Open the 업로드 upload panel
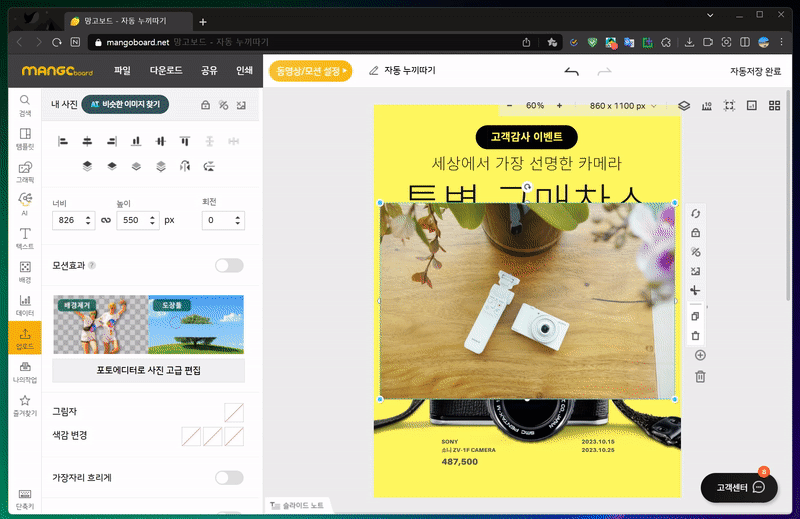The width and height of the screenshot is (800, 519). [24, 338]
